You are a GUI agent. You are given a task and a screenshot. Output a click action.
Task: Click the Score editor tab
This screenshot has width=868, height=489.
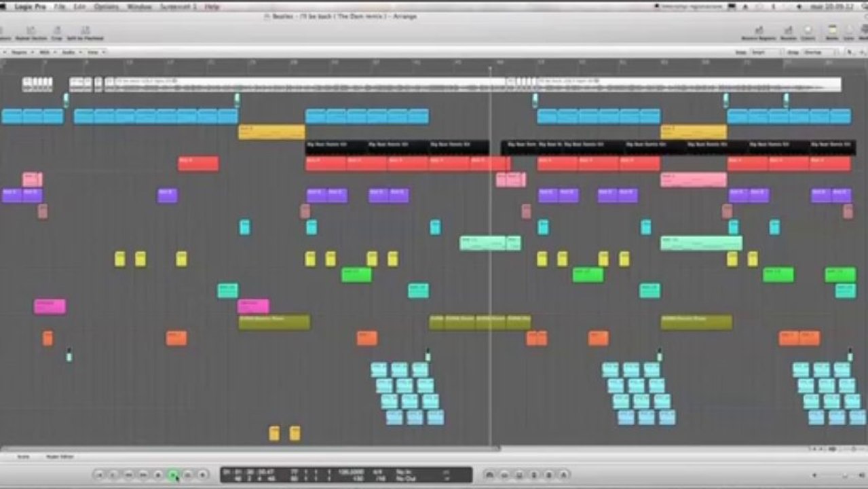[x=23, y=456]
